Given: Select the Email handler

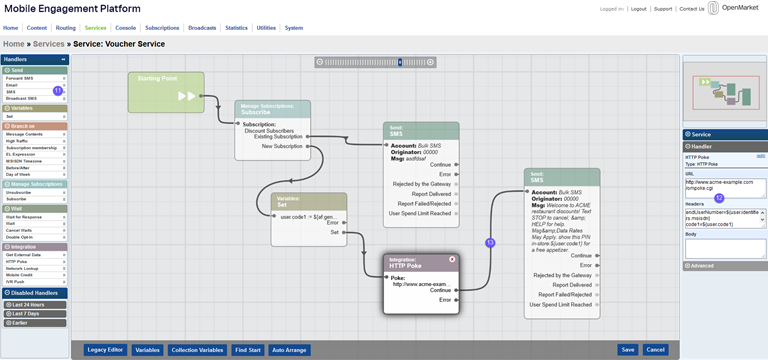Looking at the screenshot, I should (x=35, y=85).
